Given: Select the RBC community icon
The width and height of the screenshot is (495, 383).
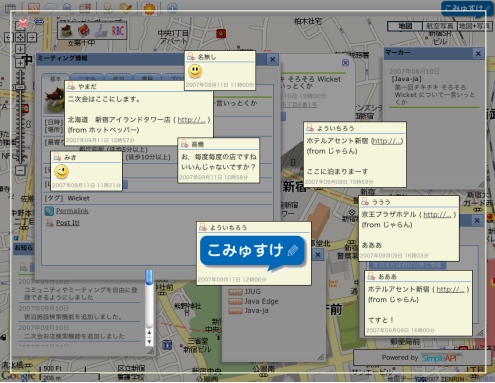Looking at the screenshot, I should click(118, 31).
